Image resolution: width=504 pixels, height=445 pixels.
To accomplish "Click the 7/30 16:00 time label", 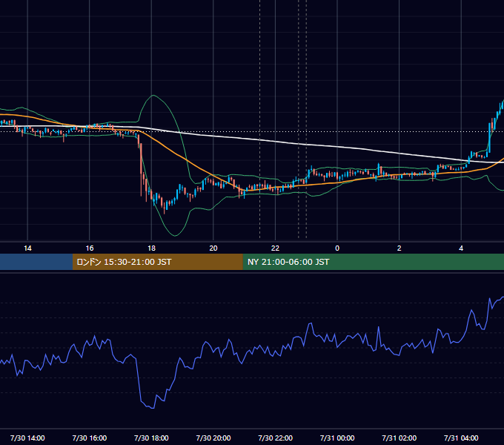I will coord(90,438).
